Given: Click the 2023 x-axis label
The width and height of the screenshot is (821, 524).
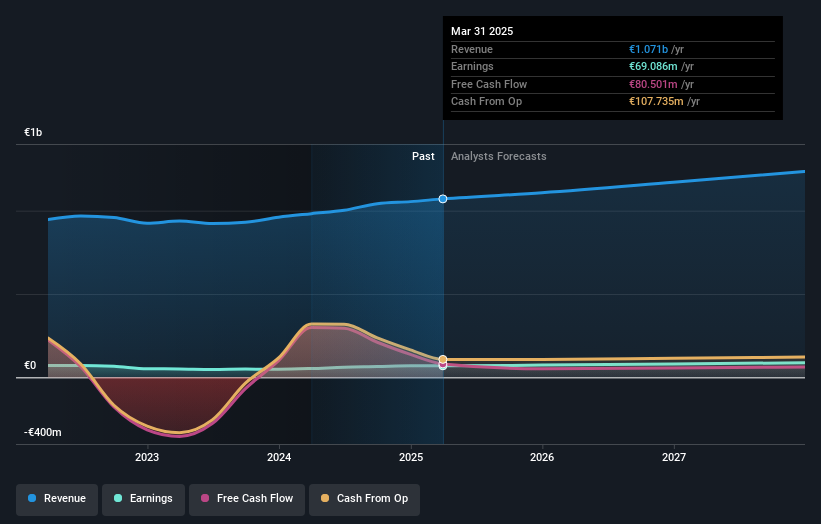Looking at the screenshot, I should (147, 457).
